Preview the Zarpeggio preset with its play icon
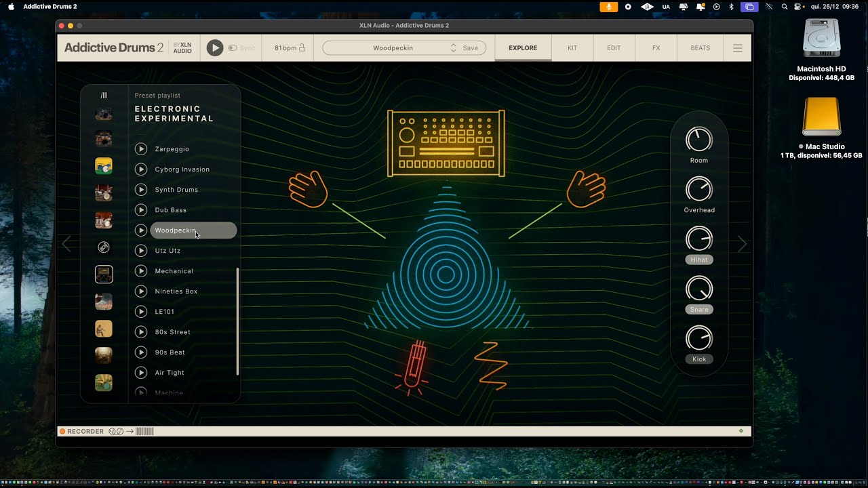The height and width of the screenshot is (488, 868). tap(141, 149)
